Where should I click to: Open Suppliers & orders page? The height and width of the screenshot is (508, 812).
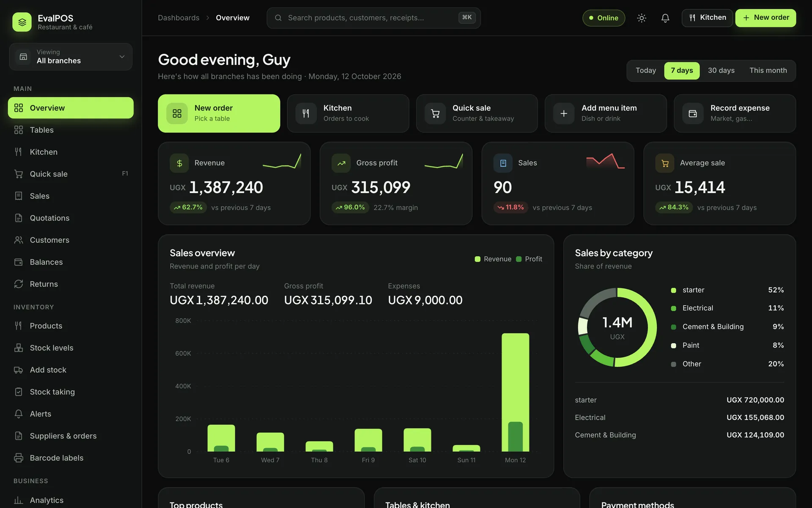71,436
